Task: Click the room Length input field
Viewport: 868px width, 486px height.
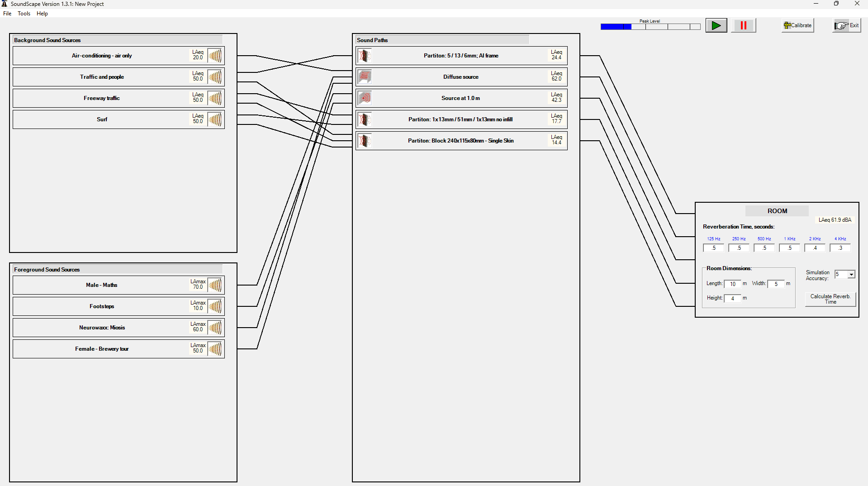Action: pos(732,284)
